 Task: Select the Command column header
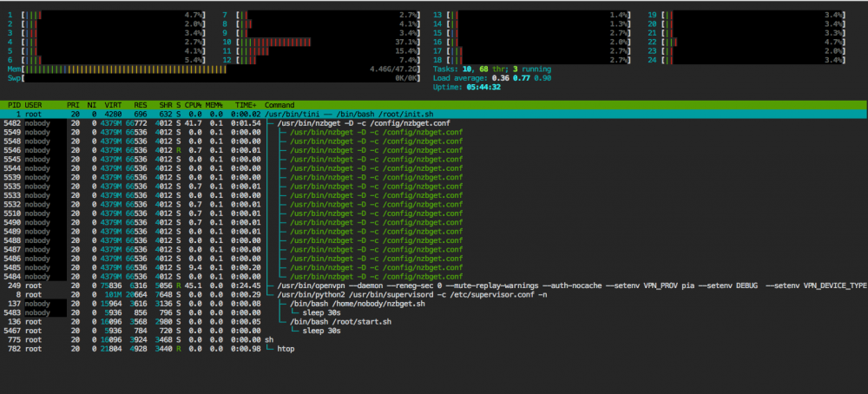click(279, 105)
